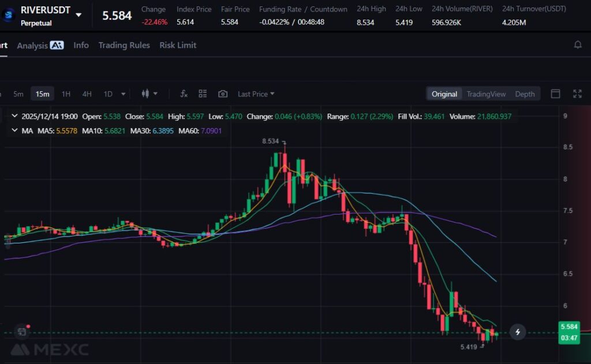Click the calendar icon at chart bottom-left
591x364 pixels.
coord(21,332)
